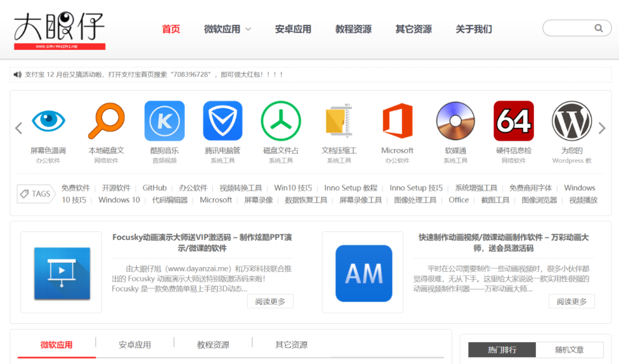
Task: Click the left carousel arrow
Action: click(x=18, y=128)
